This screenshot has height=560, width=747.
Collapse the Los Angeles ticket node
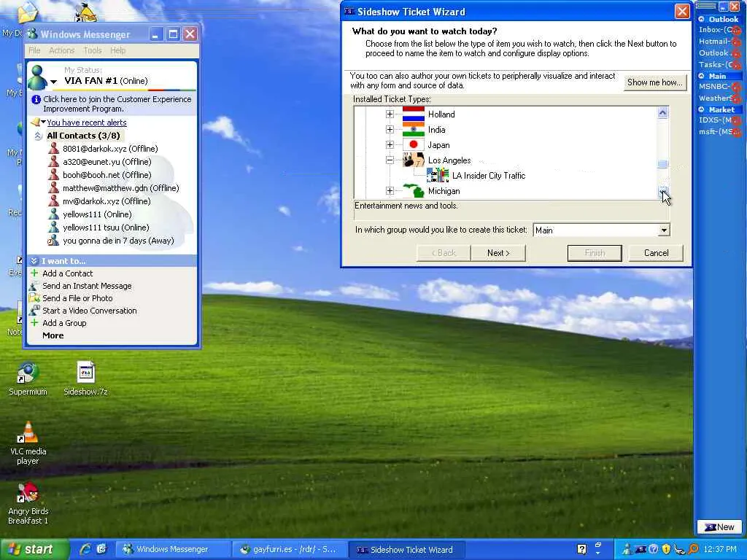[x=390, y=160]
